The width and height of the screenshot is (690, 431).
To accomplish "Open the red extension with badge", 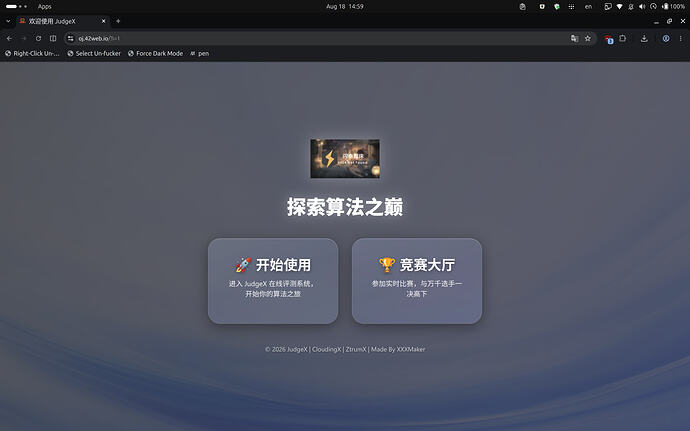I will (609, 39).
